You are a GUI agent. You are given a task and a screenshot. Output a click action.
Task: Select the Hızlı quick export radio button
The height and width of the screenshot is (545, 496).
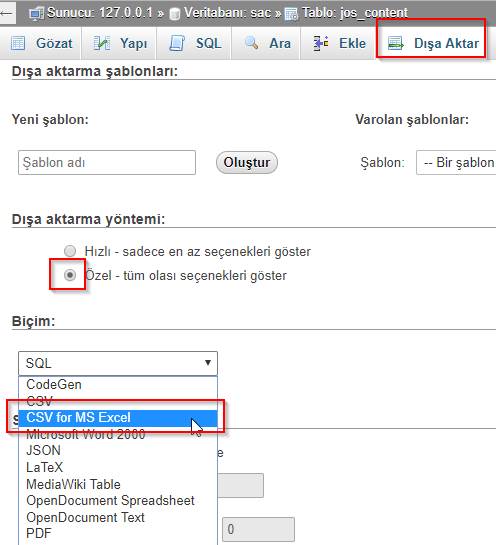click(x=70, y=251)
